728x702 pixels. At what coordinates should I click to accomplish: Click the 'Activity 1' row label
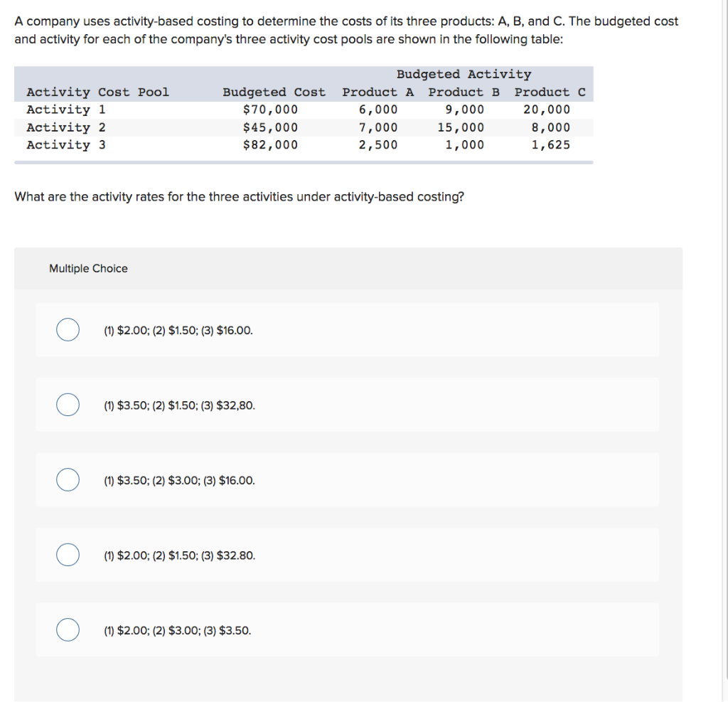[65, 110]
